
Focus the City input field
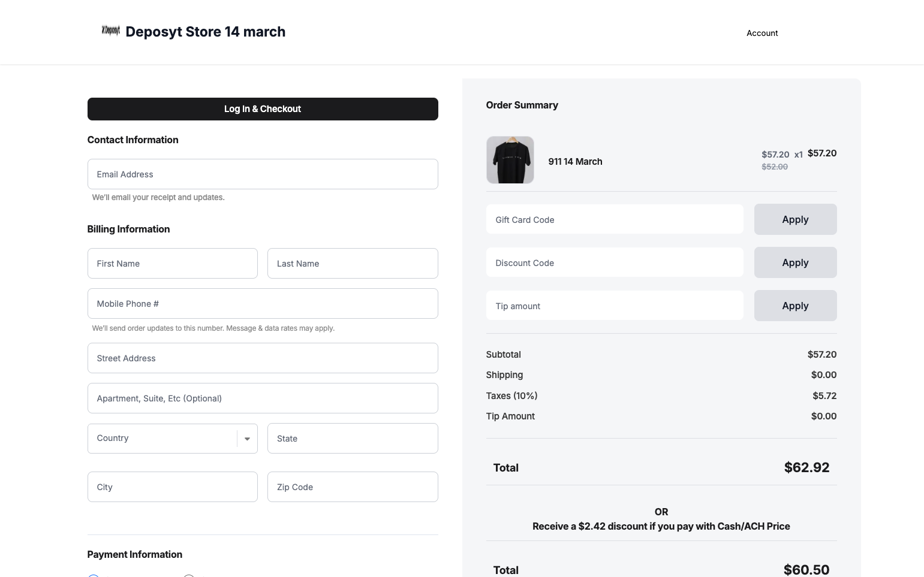coord(173,487)
